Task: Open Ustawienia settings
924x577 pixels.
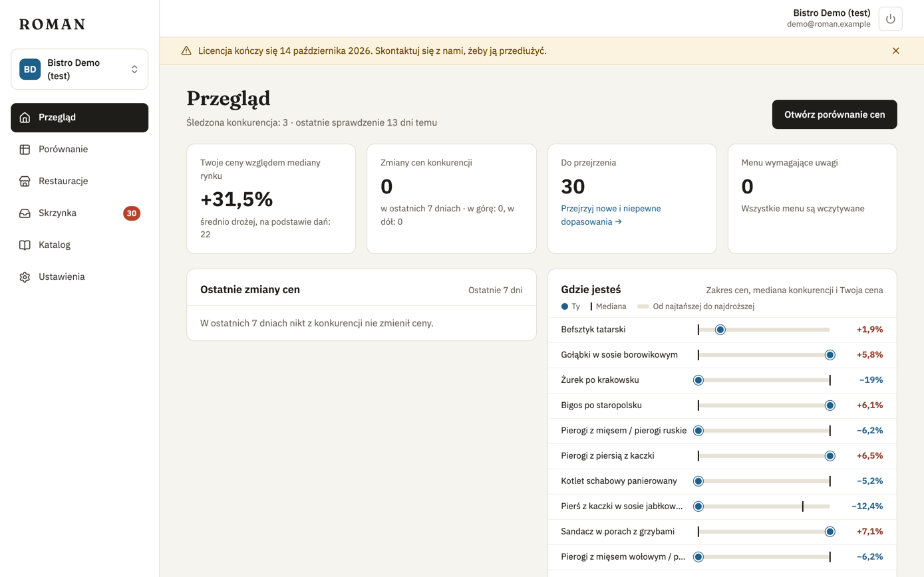Action: (79, 277)
